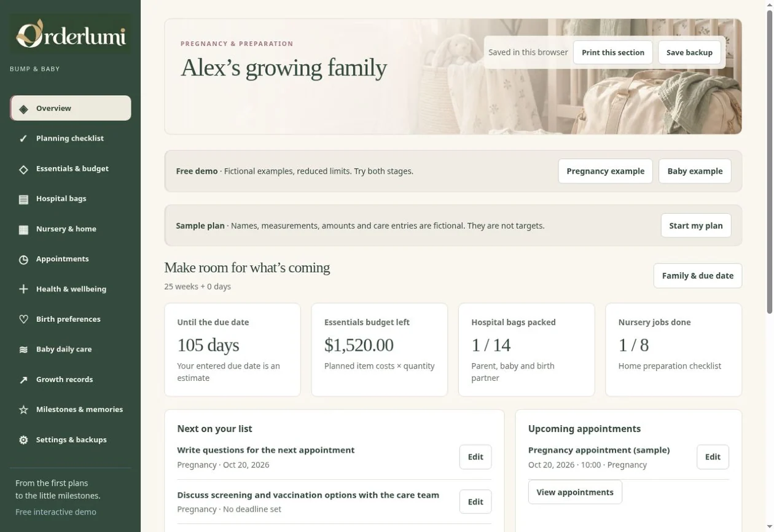
Task: Click the "Make room for what’s coming" heading
Action: [x=247, y=267]
